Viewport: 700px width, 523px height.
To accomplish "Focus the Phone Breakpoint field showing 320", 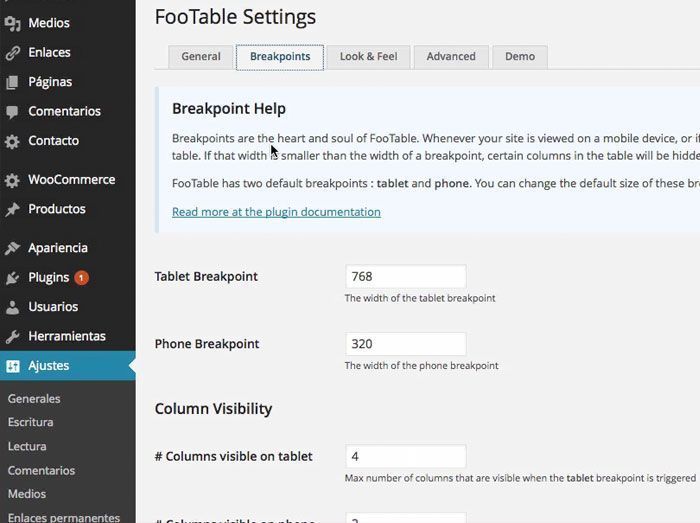I will click(405, 344).
